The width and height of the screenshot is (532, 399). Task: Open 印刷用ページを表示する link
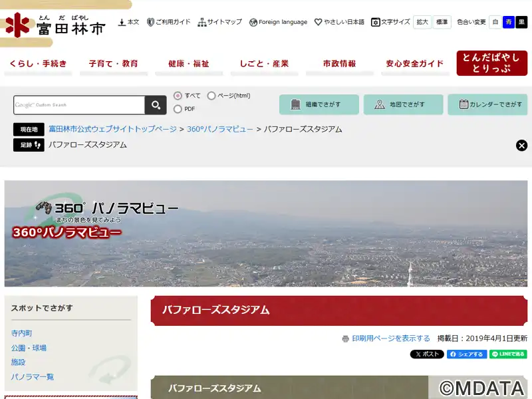(x=390, y=338)
